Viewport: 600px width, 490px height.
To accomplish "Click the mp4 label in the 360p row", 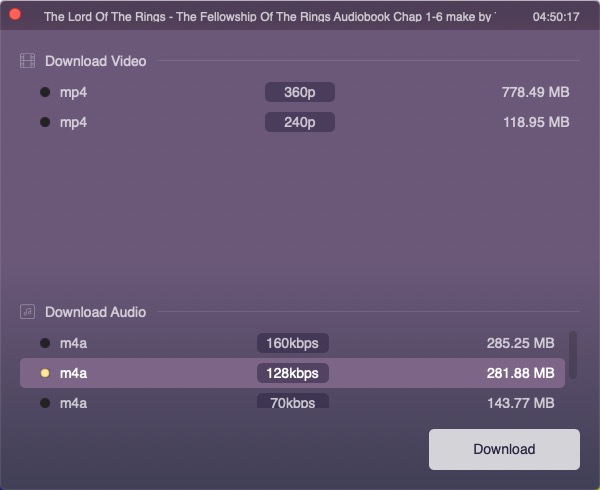I will click(x=73, y=93).
